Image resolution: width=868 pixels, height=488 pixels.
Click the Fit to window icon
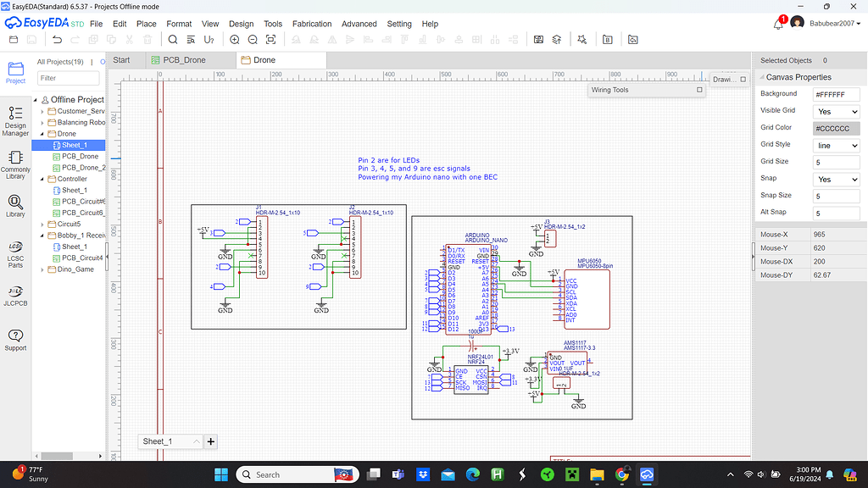point(270,39)
